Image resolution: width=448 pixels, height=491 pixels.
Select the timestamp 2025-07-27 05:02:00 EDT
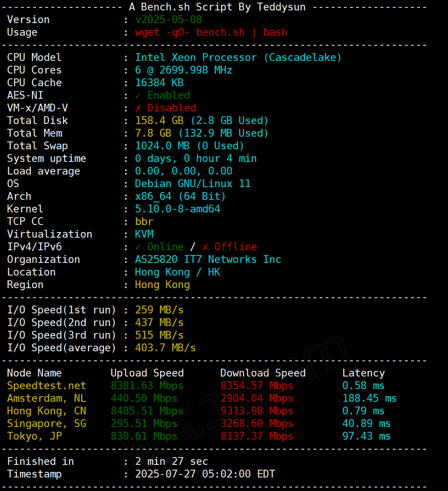205,474
